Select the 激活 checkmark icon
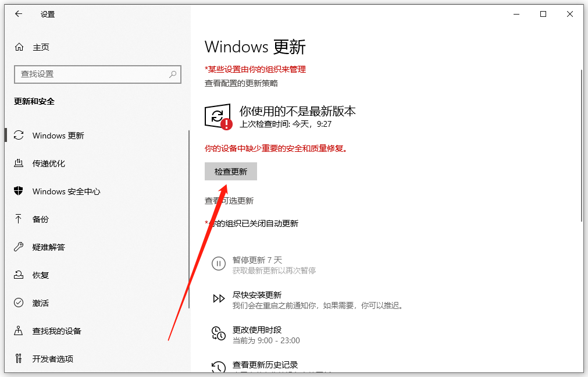This screenshot has width=588, height=377. click(x=19, y=303)
